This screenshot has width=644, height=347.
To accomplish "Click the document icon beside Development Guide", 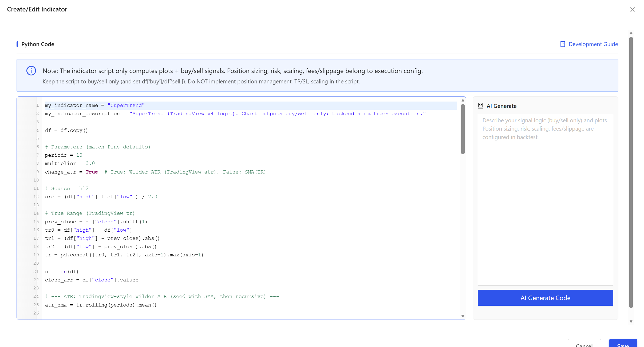I will (562, 44).
